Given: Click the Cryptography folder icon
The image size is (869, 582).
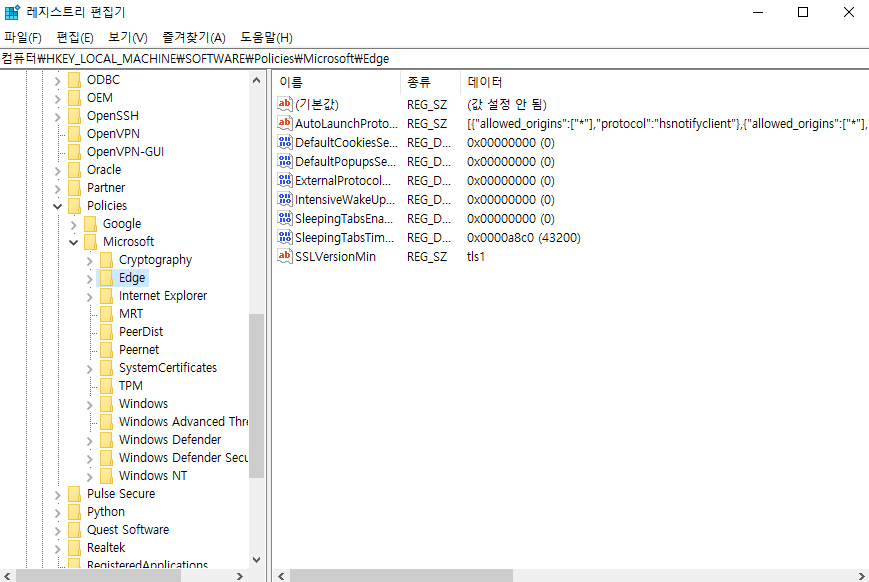Looking at the screenshot, I should [x=106, y=260].
